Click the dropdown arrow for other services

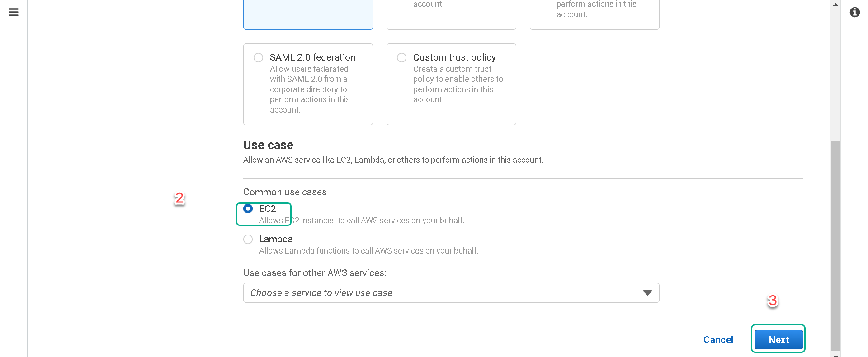click(647, 293)
